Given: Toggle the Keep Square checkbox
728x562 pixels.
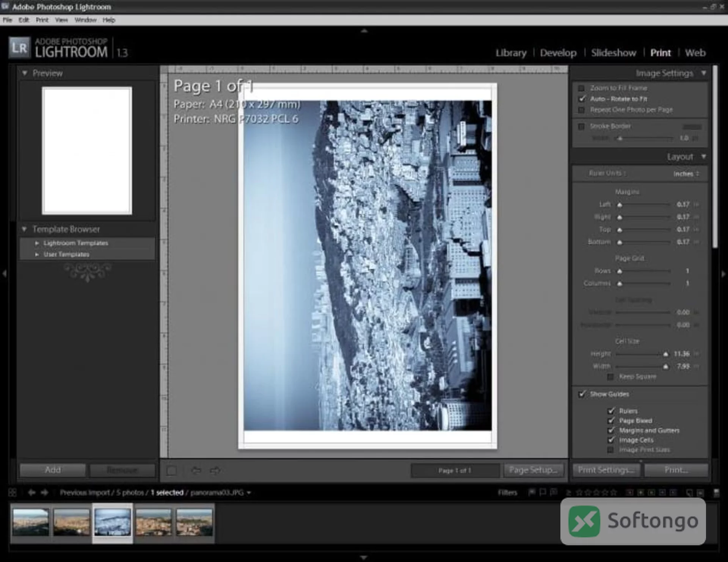Looking at the screenshot, I should 610,377.
